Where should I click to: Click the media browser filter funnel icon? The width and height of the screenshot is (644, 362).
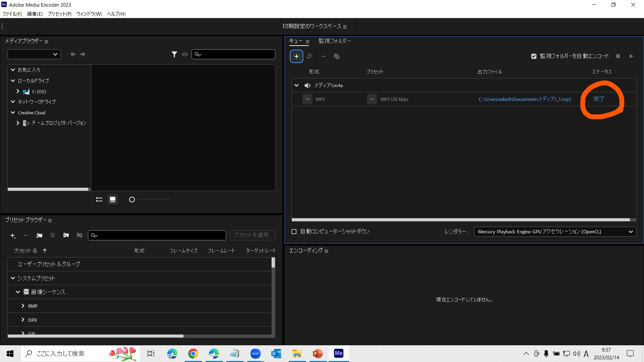174,54
